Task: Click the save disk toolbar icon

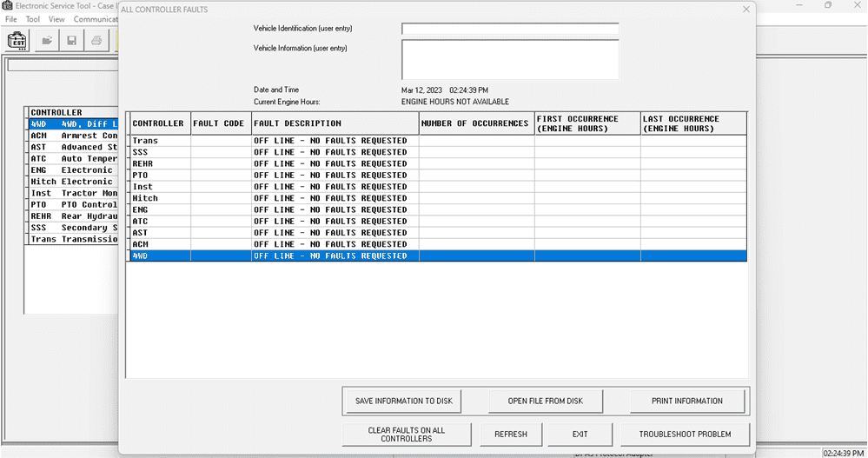Action: coord(71,41)
